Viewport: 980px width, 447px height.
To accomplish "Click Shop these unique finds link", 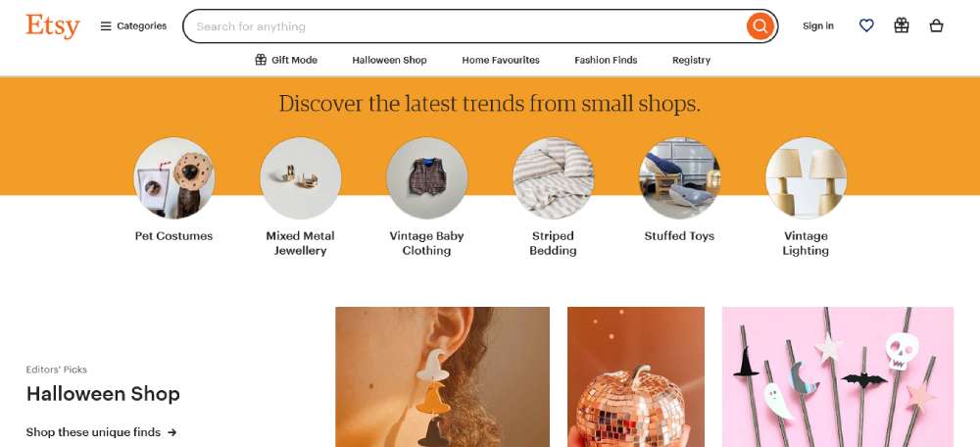I will [93, 432].
